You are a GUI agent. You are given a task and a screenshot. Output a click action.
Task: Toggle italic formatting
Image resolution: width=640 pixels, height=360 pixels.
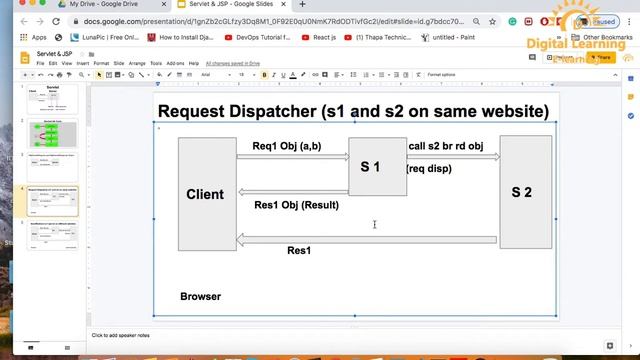[x=274, y=75]
